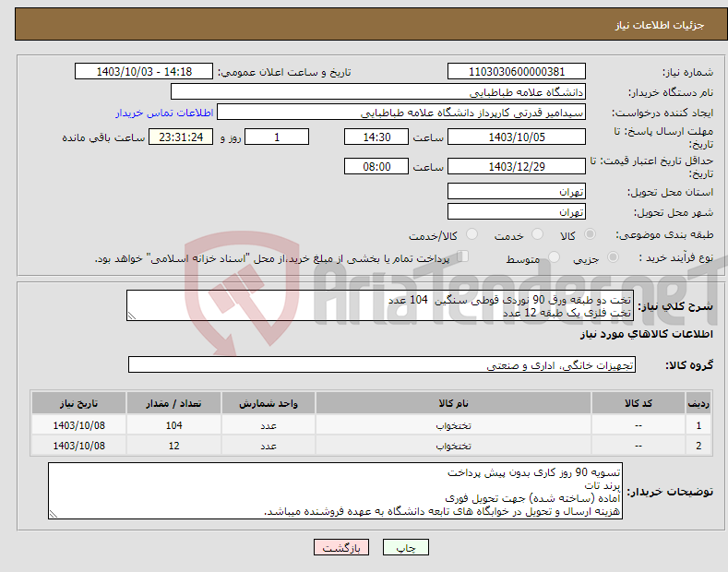Click the announcement date field 1403/10/03 - 14:18
Screen dimensions: 728x572
coord(143,72)
